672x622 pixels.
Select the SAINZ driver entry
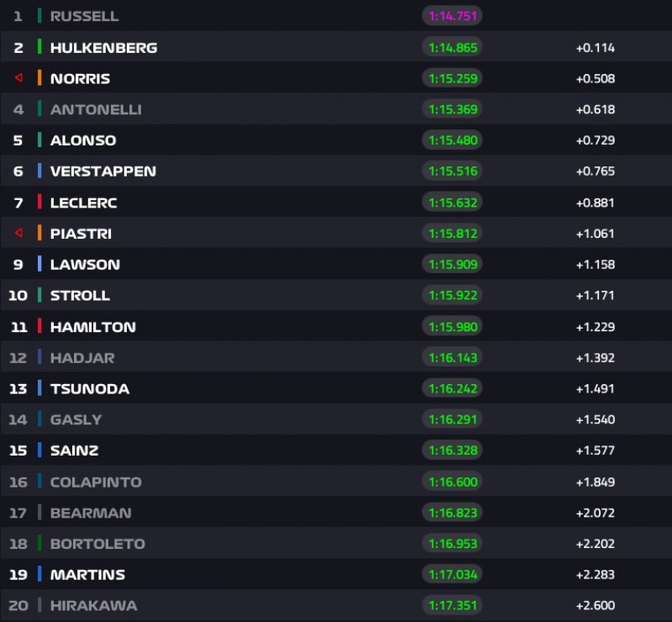click(x=74, y=451)
